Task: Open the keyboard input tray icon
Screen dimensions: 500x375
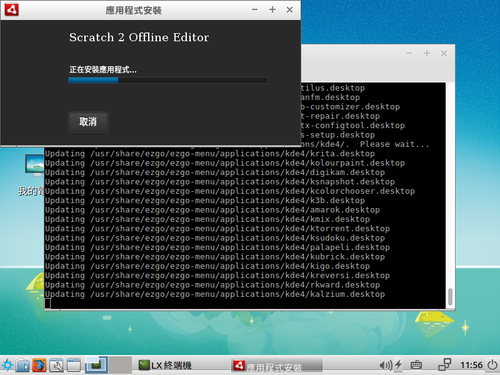Action: (416, 365)
